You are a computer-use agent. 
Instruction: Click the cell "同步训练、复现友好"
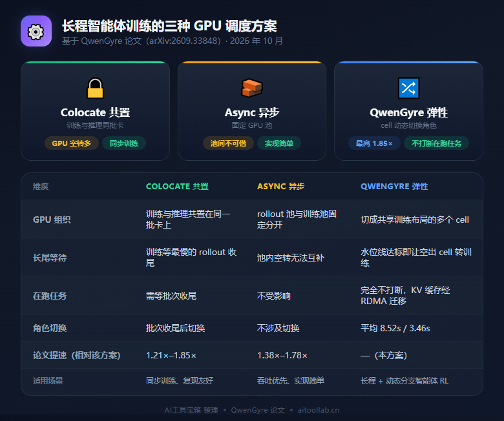point(180,381)
